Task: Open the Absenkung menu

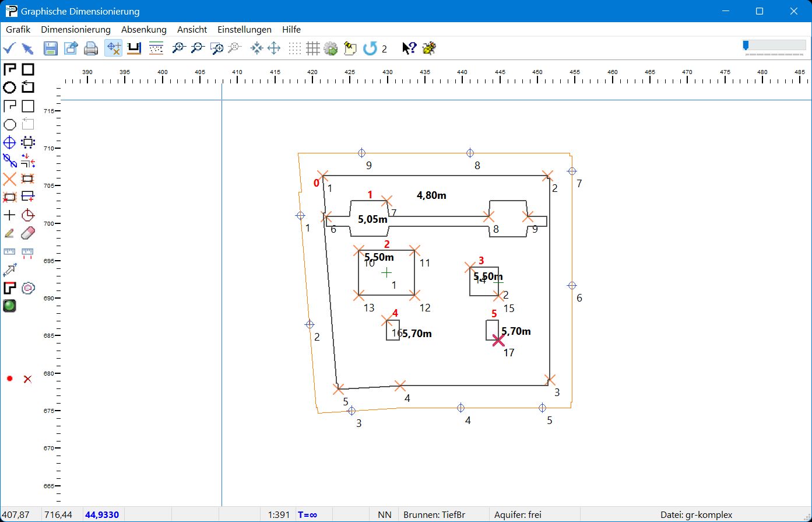Action: [x=144, y=29]
